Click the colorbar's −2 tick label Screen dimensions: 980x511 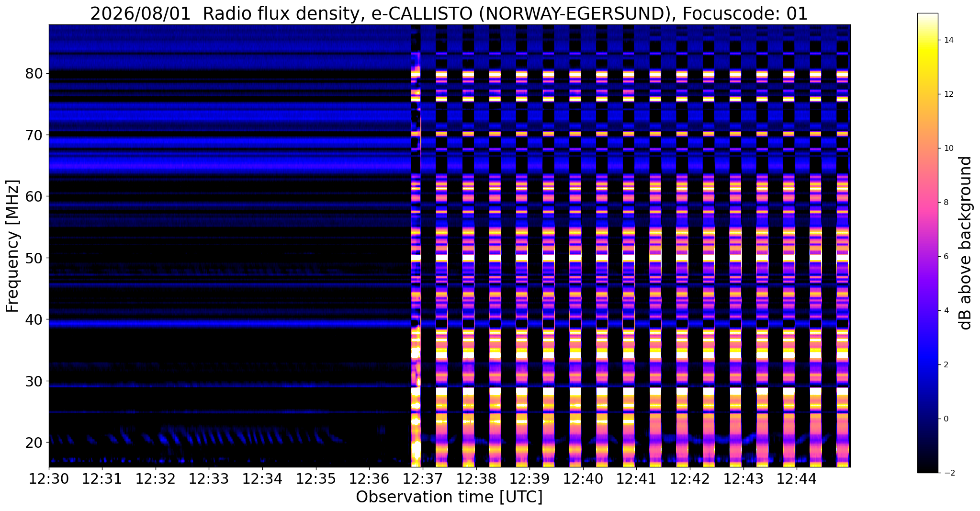947,473
